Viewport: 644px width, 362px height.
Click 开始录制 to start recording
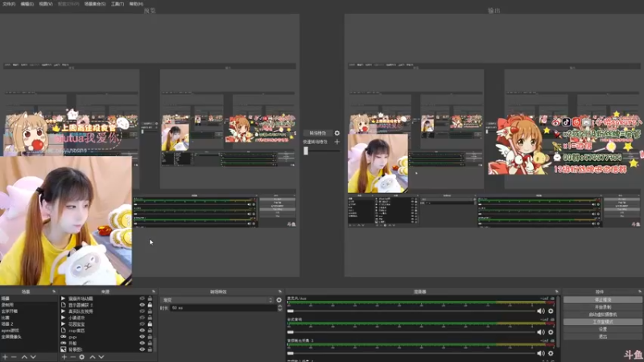point(602,307)
